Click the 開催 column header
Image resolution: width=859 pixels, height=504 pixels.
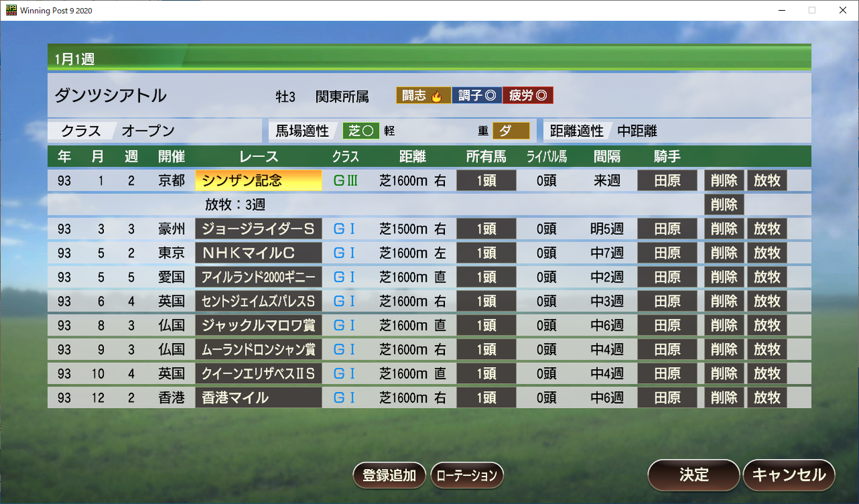click(x=171, y=156)
